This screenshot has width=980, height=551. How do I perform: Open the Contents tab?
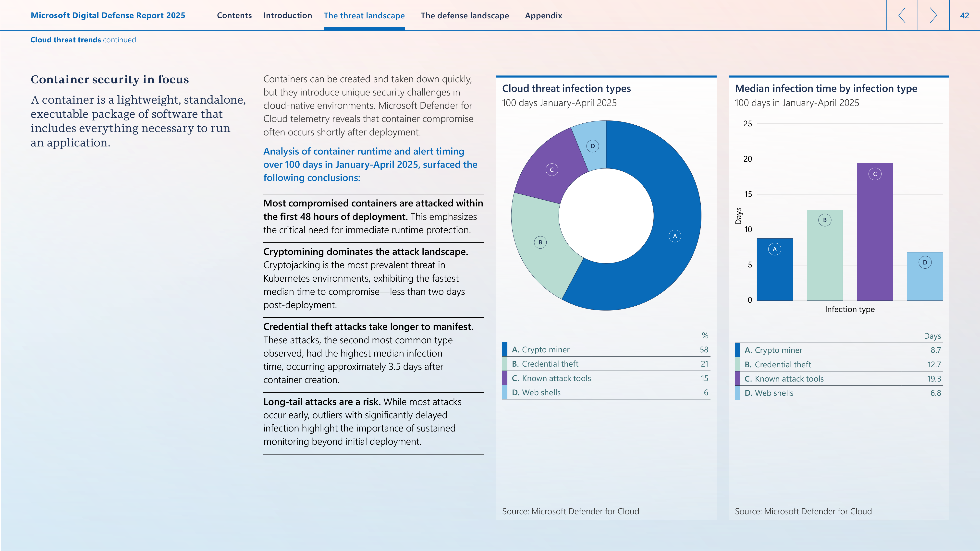click(x=234, y=16)
